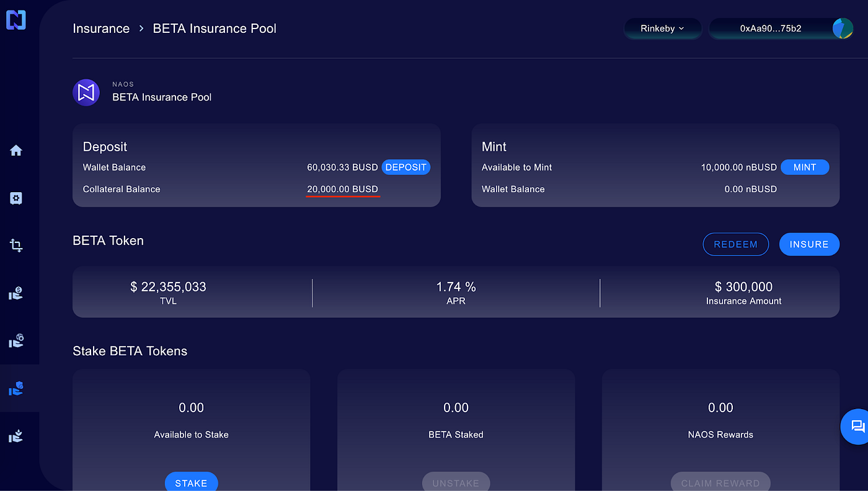Click the Stake BETA Tokens heading

(130, 351)
